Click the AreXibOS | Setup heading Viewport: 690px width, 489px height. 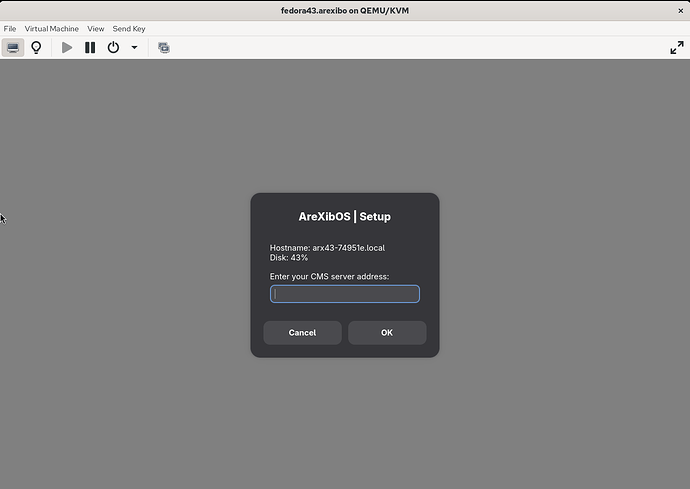345,217
